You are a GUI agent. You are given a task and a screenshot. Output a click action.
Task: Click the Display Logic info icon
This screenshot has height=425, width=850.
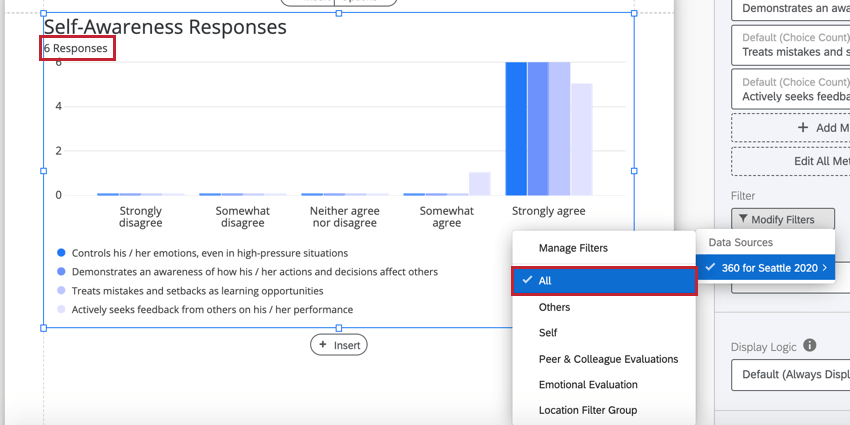[x=809, y=345]
